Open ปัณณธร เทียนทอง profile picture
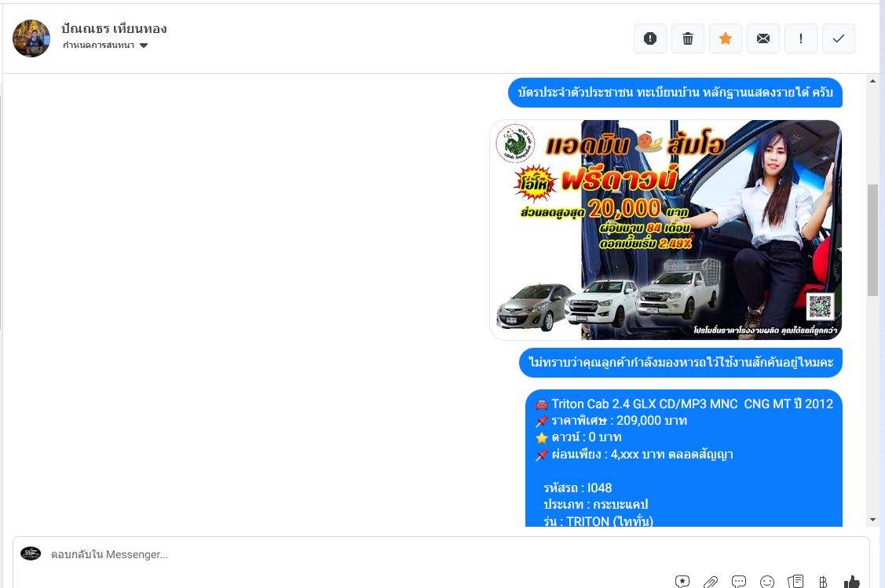This screenshot has height=588, width=885. tap(31, 38)
